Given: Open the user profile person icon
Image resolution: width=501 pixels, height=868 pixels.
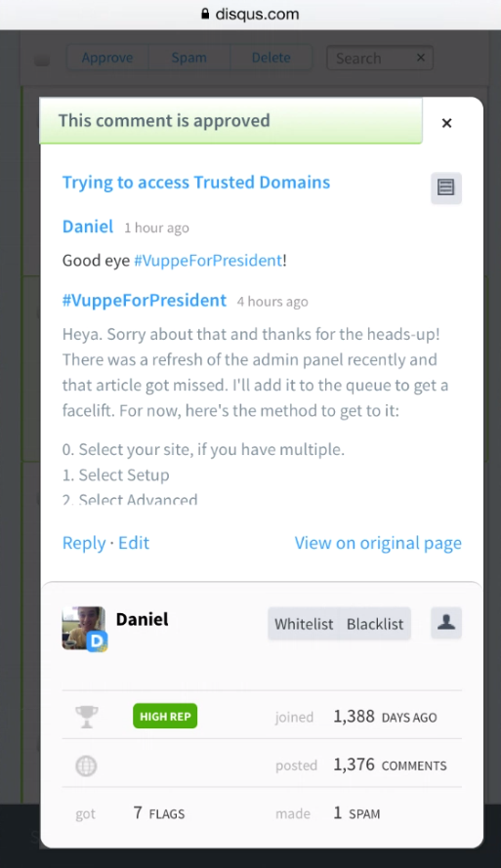Looking at the screenshot, I should click(446, 623).
